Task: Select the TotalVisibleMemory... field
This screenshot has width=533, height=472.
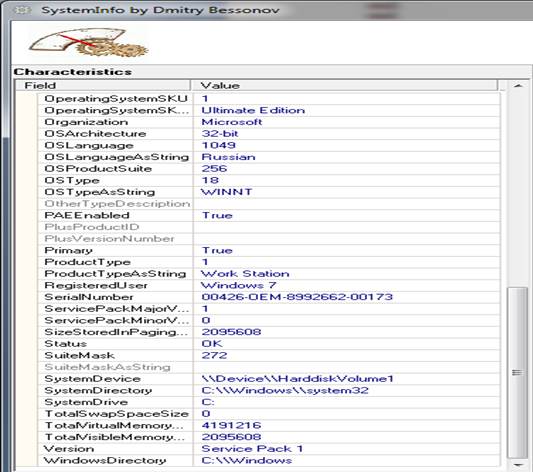Action: 115,437
